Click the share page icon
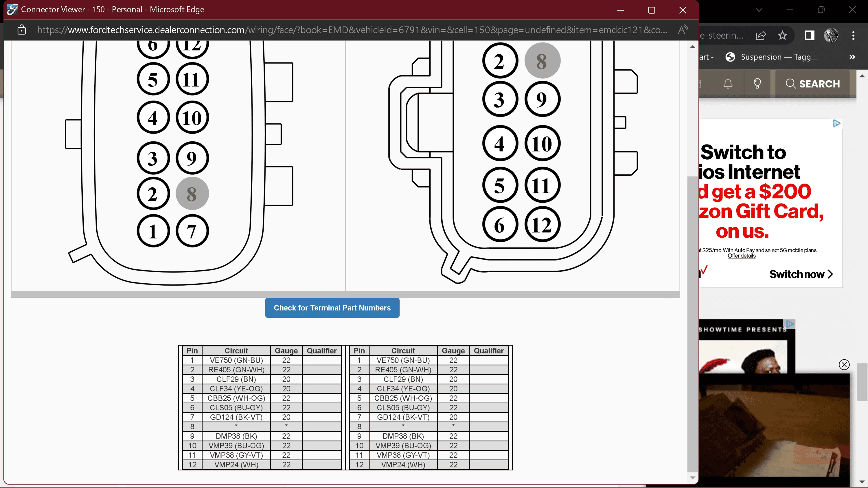 761,35
